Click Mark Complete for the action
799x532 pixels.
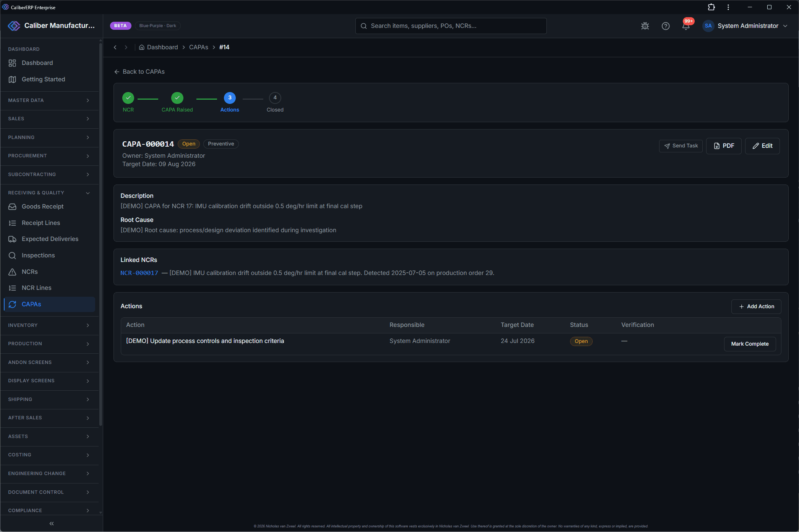tap(750, 344)
